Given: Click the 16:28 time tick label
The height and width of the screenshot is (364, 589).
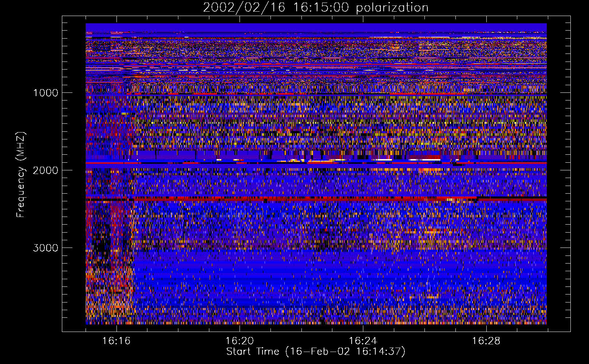Looking at the screenshot, I should 486,341.
